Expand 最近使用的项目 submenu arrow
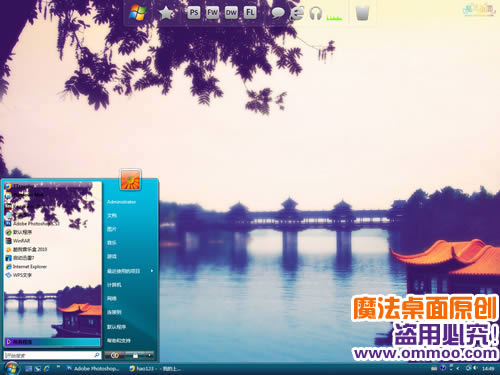The height and width of the screenshot is (375, 500). coord(152,271)
